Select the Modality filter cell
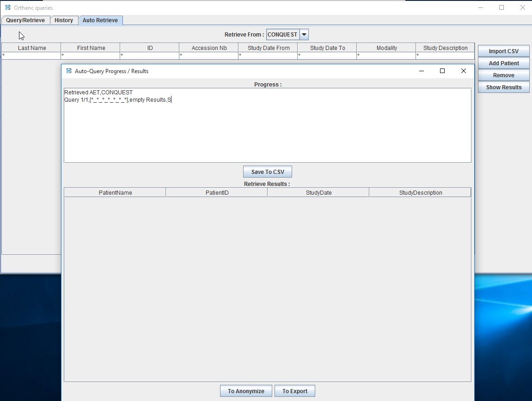 386,55
